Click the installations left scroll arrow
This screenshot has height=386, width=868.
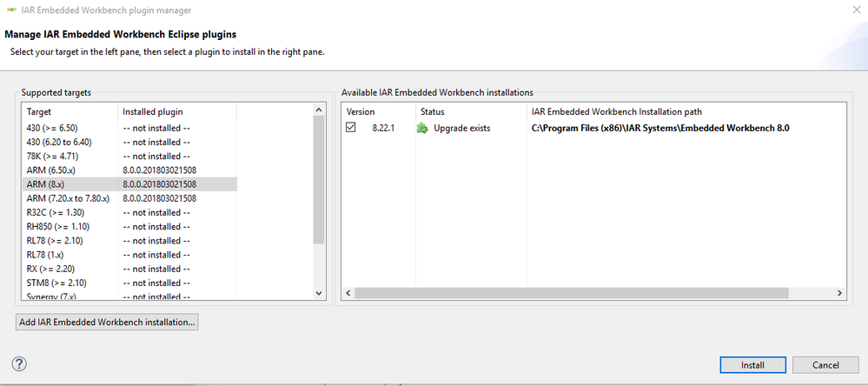[348, 293]
